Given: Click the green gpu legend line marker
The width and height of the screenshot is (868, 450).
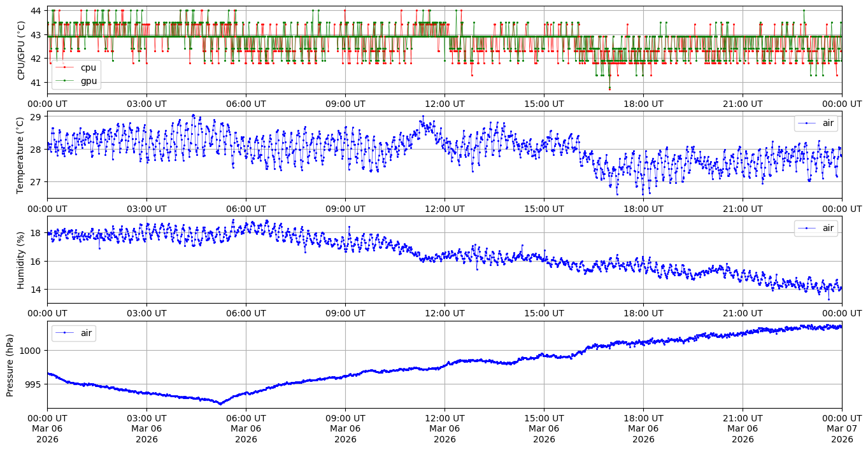Looking at the screenshot, I should point(65,81).
